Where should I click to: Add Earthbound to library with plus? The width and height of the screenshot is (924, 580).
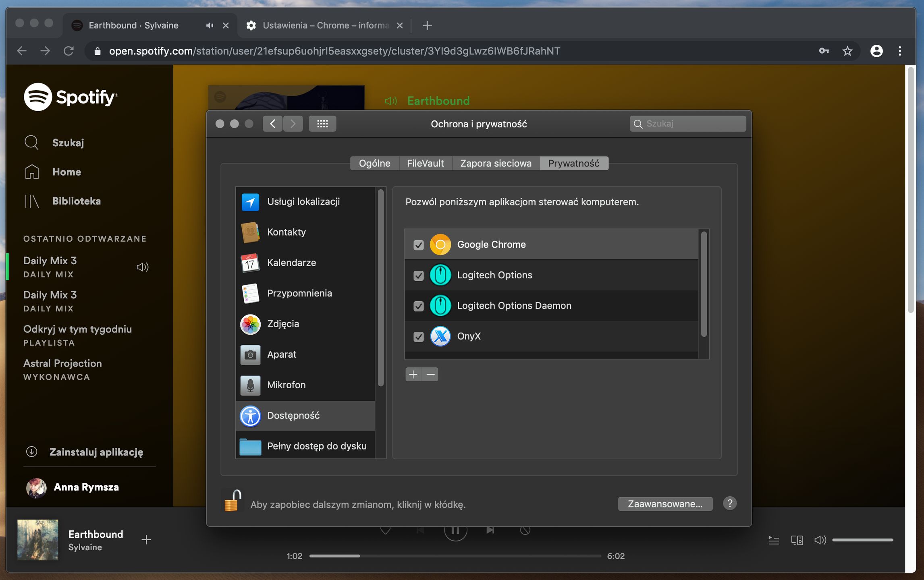[146, 540]
